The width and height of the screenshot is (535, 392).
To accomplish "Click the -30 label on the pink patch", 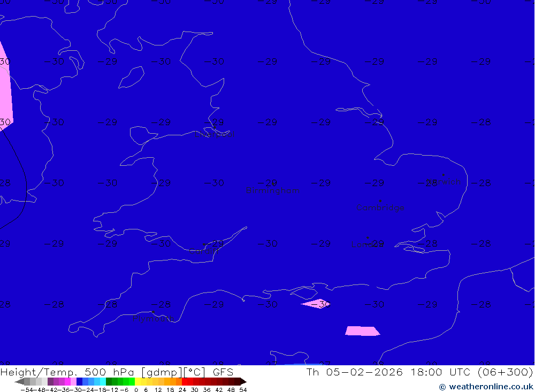I will click(x=320, y=304).
